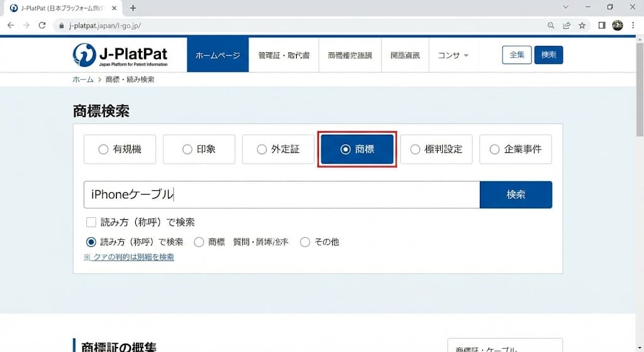644x352 pixels.
Task: Select the 商標 radio option
Action: click(x=357, y=149)
